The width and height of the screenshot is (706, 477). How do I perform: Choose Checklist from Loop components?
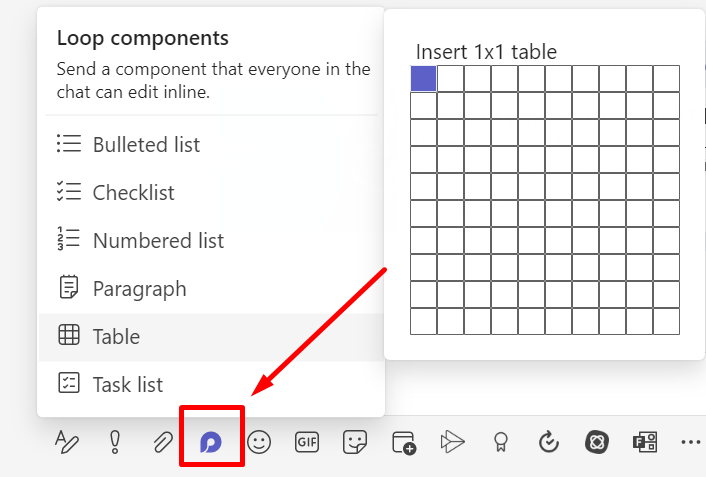pyautogui.click(x=133, y=193)
